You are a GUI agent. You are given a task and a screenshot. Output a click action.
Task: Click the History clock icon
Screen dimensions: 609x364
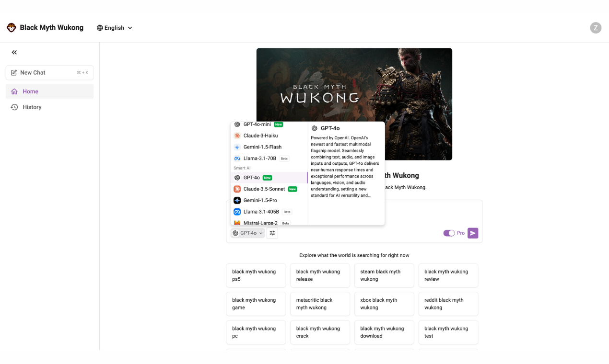pos(14,107)
